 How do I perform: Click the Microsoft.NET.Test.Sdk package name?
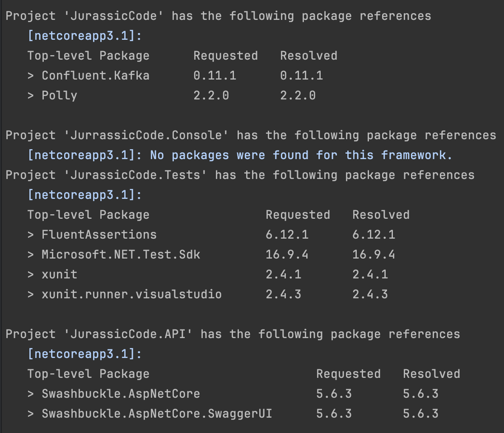pos(121,254)
